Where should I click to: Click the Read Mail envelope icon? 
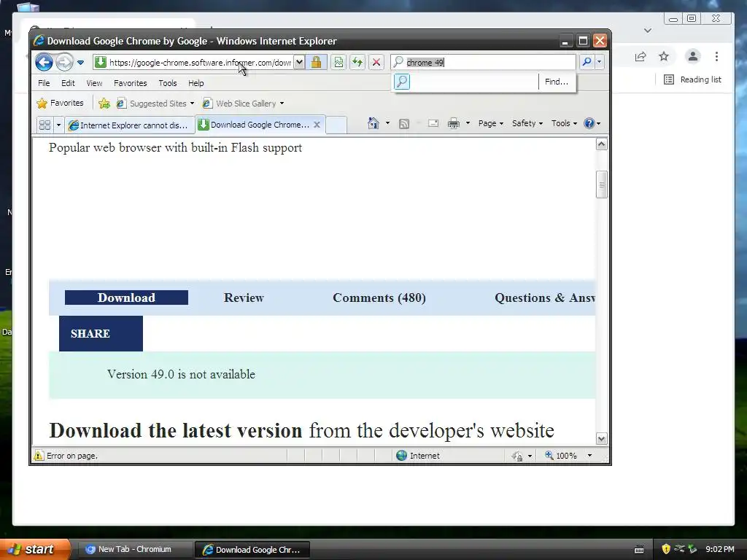(433, 124)
